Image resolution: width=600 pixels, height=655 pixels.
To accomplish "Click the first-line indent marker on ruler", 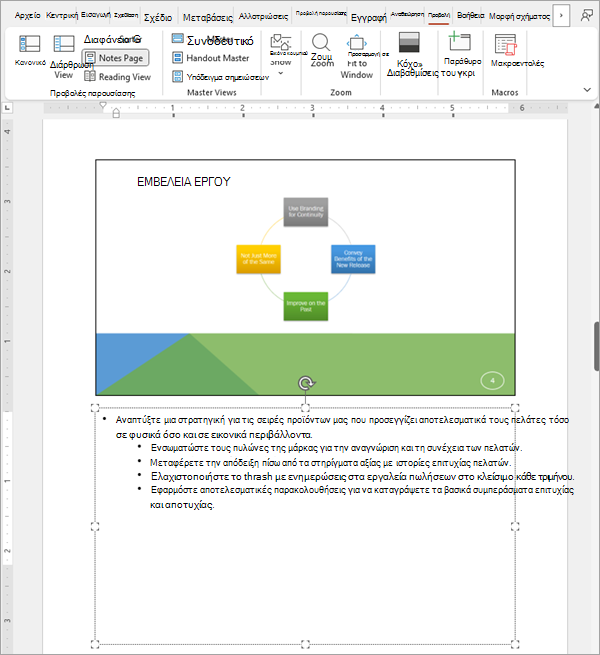I will 103,105.
